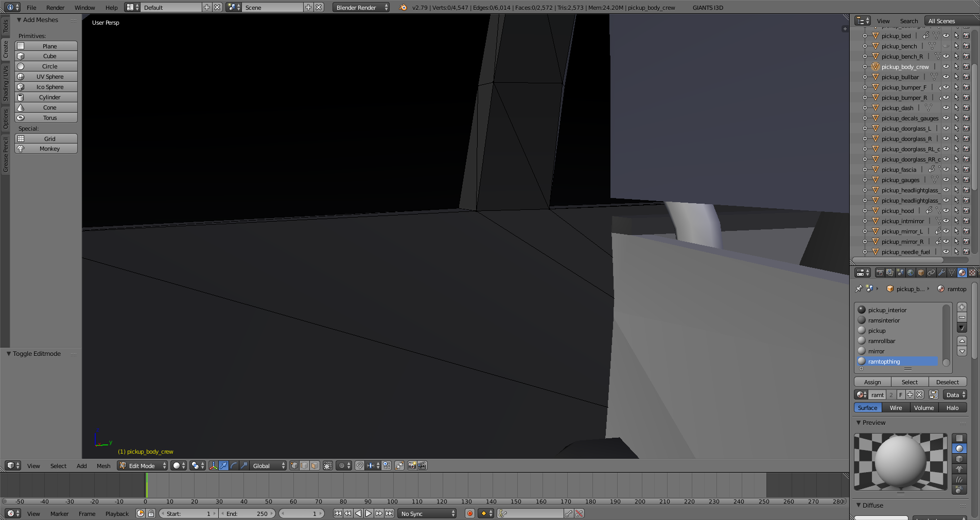
Task: Open the Window menu
Action: (x=85, y=7)
